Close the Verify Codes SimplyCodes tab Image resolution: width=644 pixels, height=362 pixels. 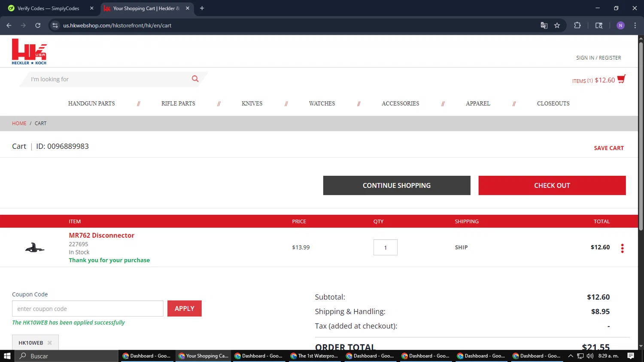[91, 8]
